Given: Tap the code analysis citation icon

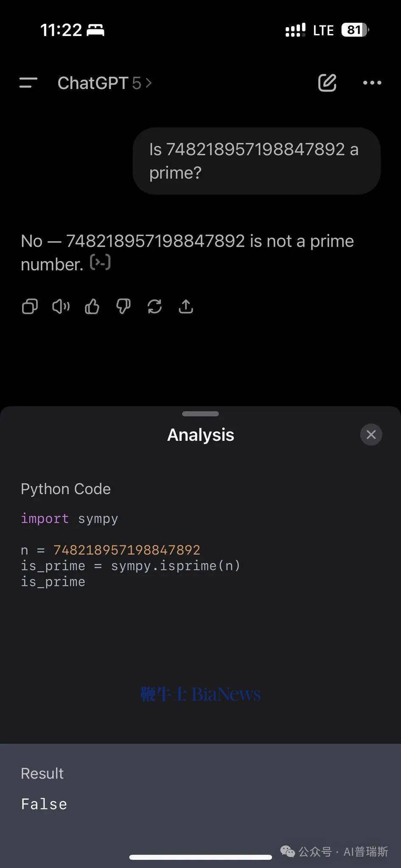Looking at the screenshot, I should tap(101, 262).
